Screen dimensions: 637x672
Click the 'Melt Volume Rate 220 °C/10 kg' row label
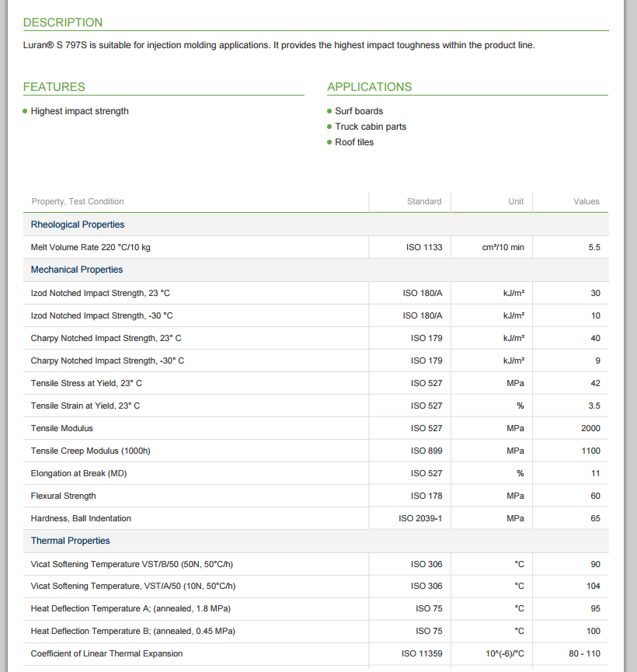click(x=91, y=247)
